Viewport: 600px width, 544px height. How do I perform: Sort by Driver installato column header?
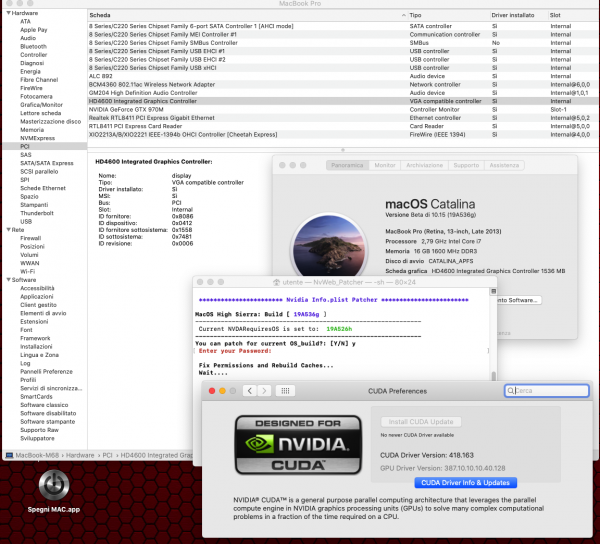[518, 15]
